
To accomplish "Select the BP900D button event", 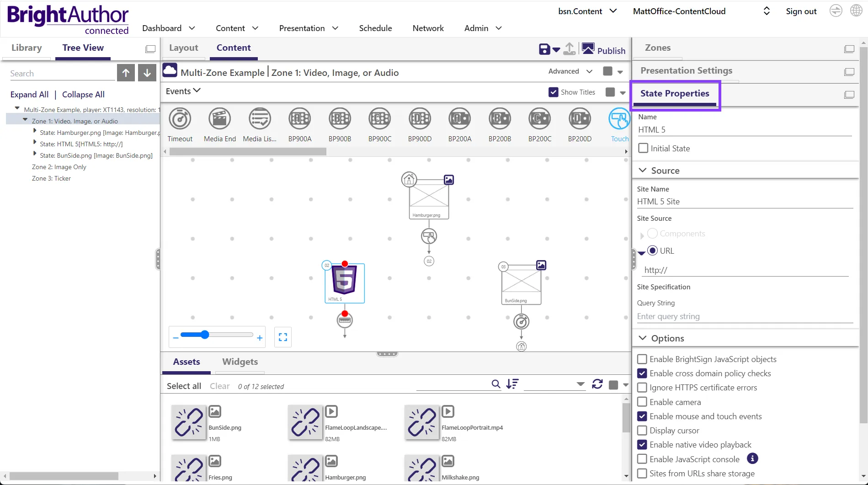I will click(420, 119).
